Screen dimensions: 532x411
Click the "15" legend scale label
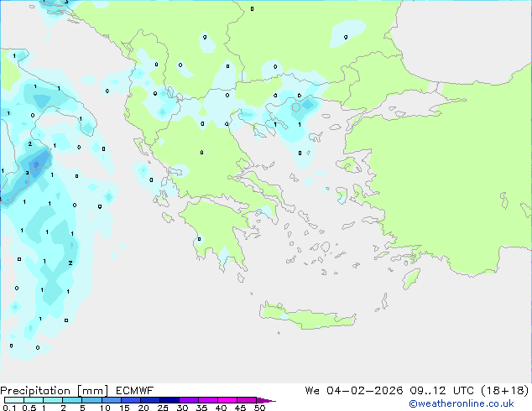[124, 408]
